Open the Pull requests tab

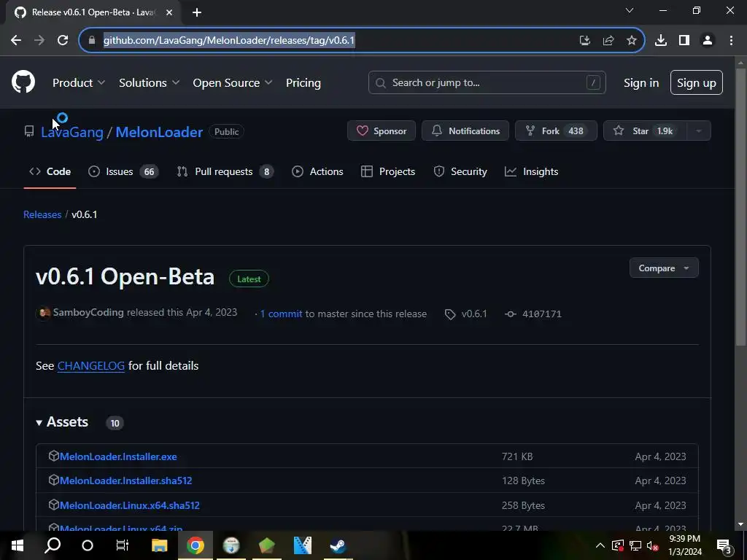[x=225, y=171]
